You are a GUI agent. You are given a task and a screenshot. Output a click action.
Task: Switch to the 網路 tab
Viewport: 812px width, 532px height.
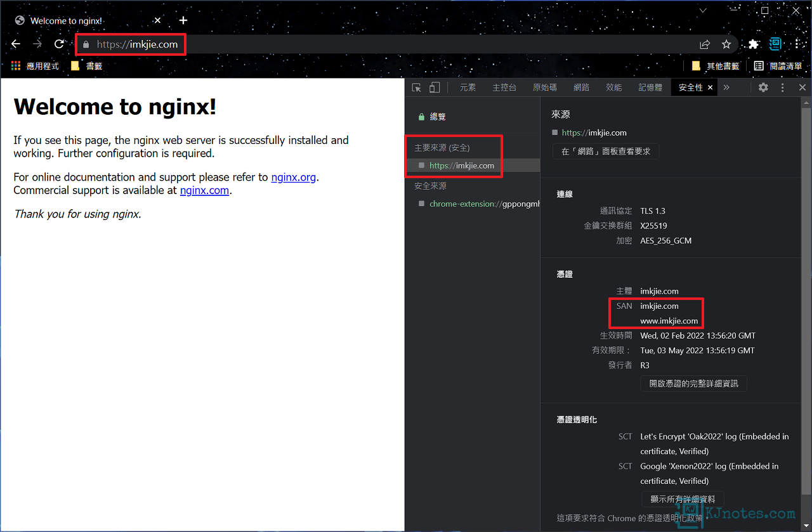click(x=581, y=88)
